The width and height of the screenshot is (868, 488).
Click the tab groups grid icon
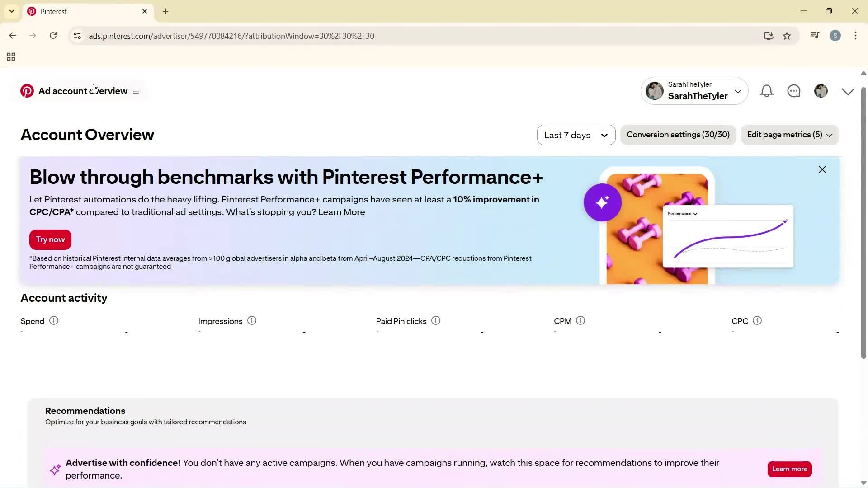coord(11,56)
